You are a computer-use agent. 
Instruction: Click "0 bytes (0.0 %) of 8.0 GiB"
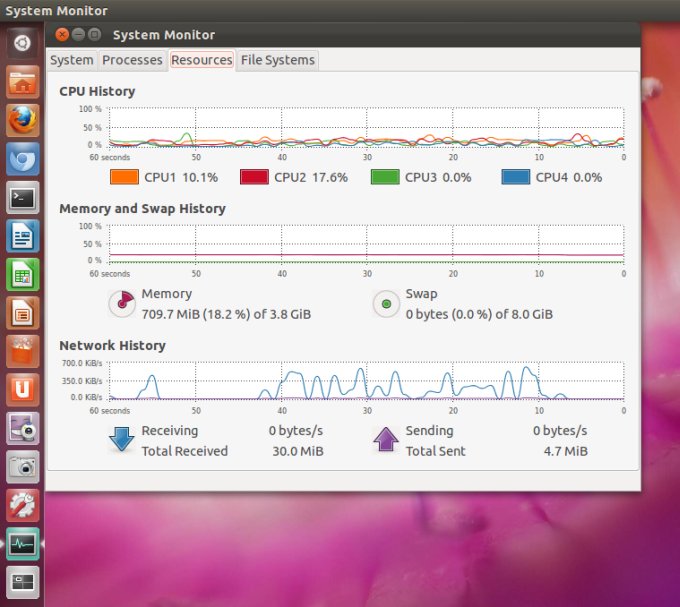479,314
